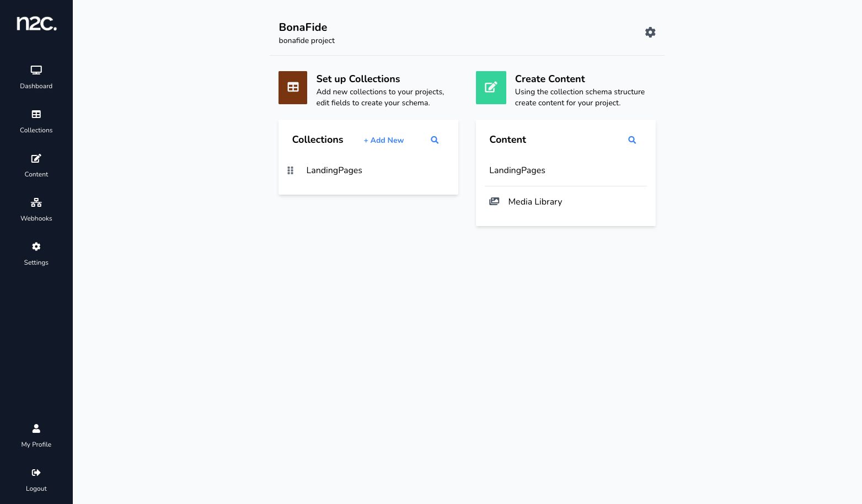Open the Webhooks network icon

click(36, 202)
